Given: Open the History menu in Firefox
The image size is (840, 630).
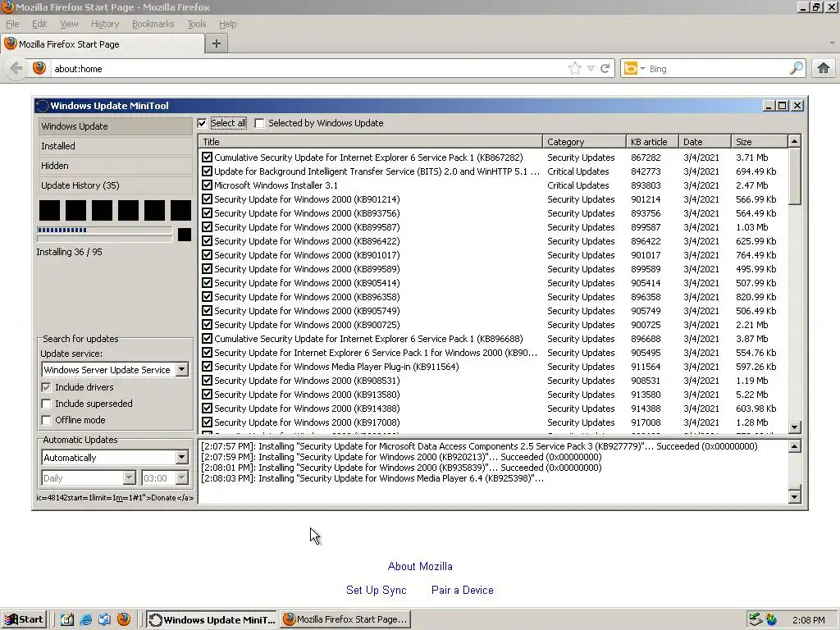Looking at the screenshot, I should click(x=105, y=24).
